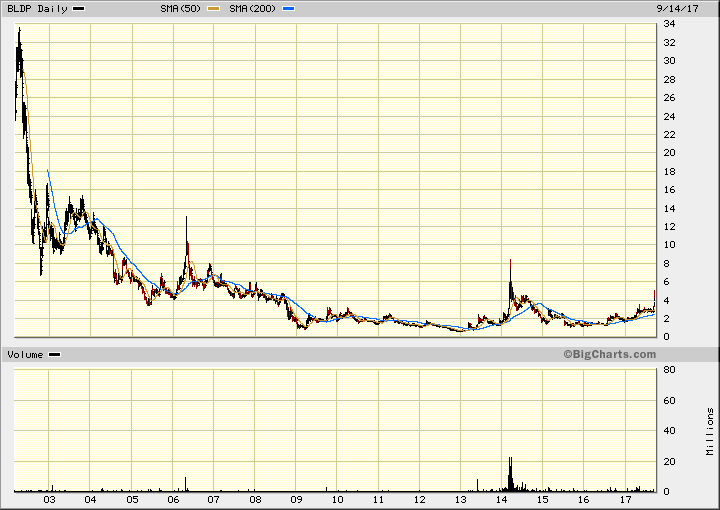This screenshot has height=510, width=720.
Task: Click the black Volume legend swatch
Action: [54, 355]
